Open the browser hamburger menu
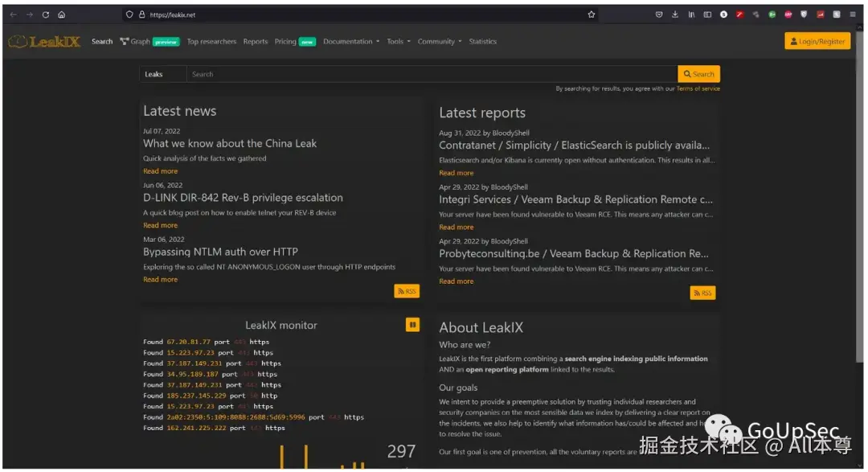This screenshot has height=472, width=868. 853,15
